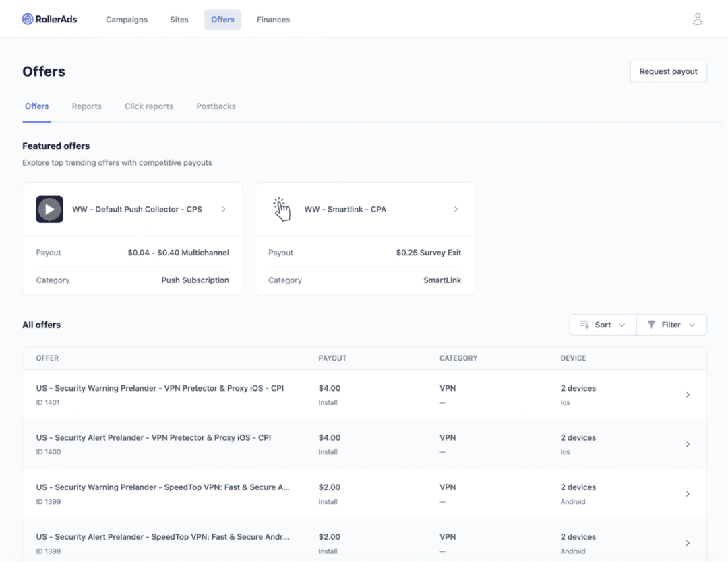Viewport: 728px width, 562px height.
Task: Open WW Smartlink CPA card chevron
Action: (456, 210)
